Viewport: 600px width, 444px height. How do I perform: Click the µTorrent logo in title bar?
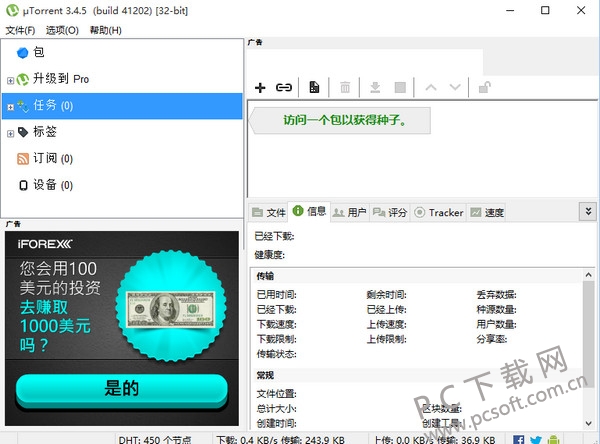pyautogui.click(x=12, y=10)
